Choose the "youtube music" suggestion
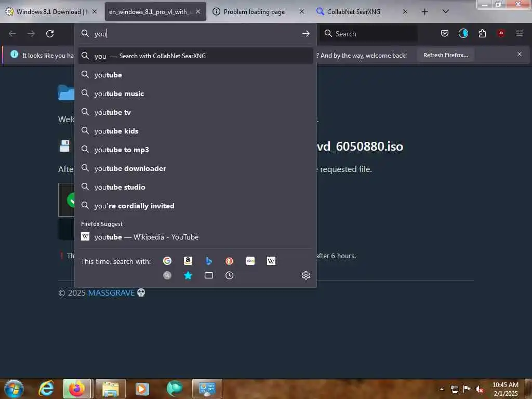 tap(195, 94)
